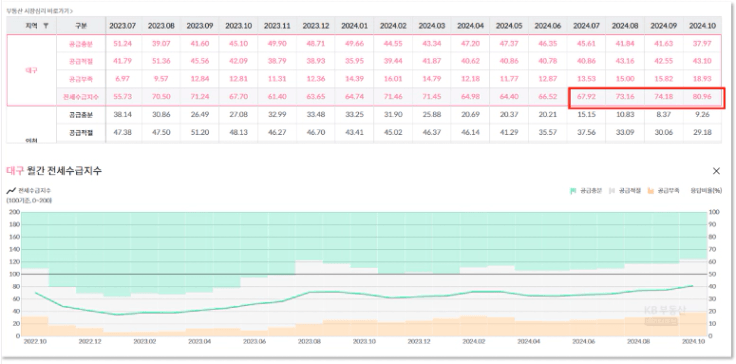
Task: Click the 71.24 value under 2023.09
Action: coord(200,97)
